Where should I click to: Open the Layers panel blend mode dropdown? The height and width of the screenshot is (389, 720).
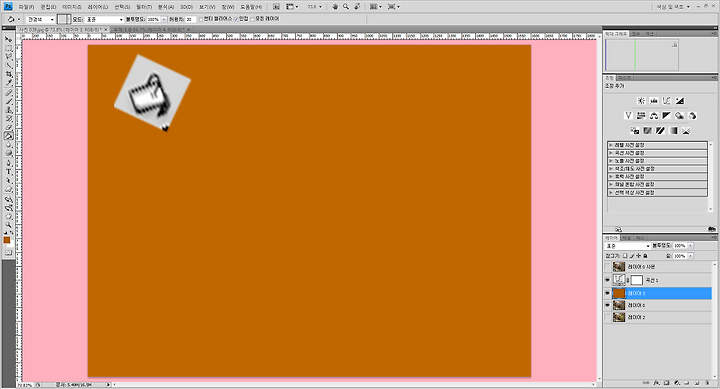pos(628,246)
